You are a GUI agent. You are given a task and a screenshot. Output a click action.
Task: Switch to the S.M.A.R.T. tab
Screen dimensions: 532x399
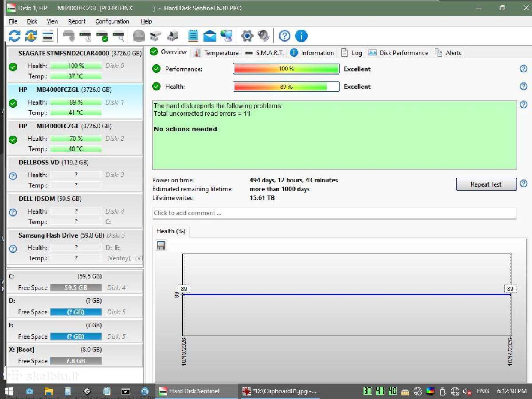[x=264, y=53]
